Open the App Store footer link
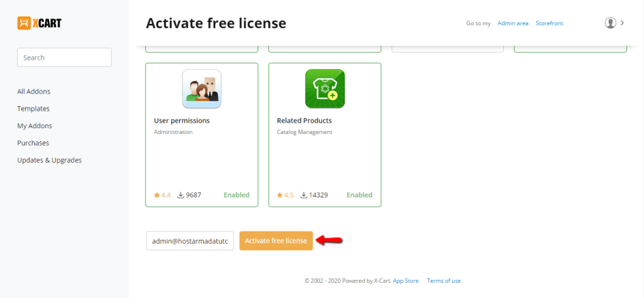The height and width of the screenshot is (298, 644). point(406,281)
